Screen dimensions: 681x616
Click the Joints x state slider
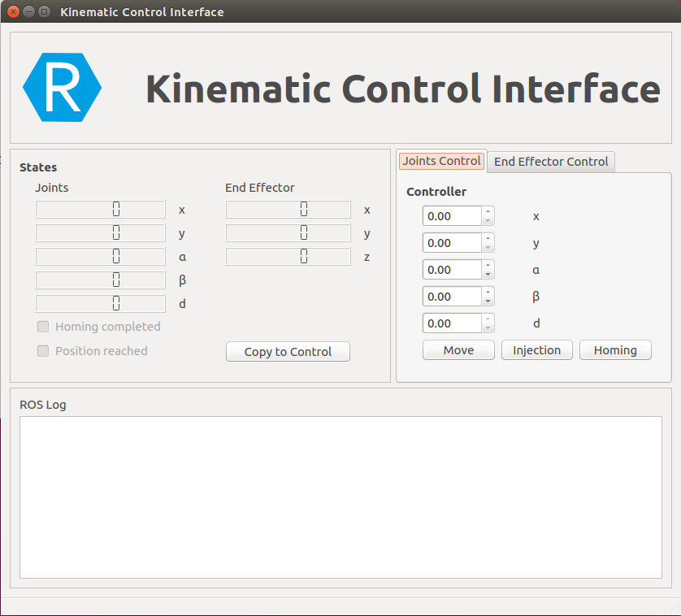pyautogui.click(x=100, y=209)
